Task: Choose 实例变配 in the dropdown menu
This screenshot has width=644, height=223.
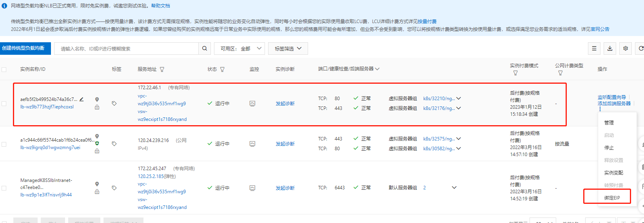Action: (613, 173)
